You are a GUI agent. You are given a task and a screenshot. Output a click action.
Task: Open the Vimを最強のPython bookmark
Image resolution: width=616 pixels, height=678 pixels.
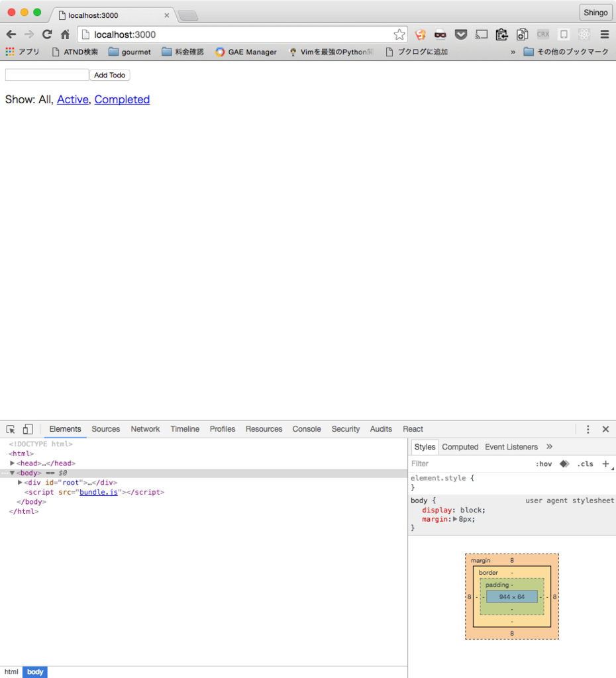(331, 52)
